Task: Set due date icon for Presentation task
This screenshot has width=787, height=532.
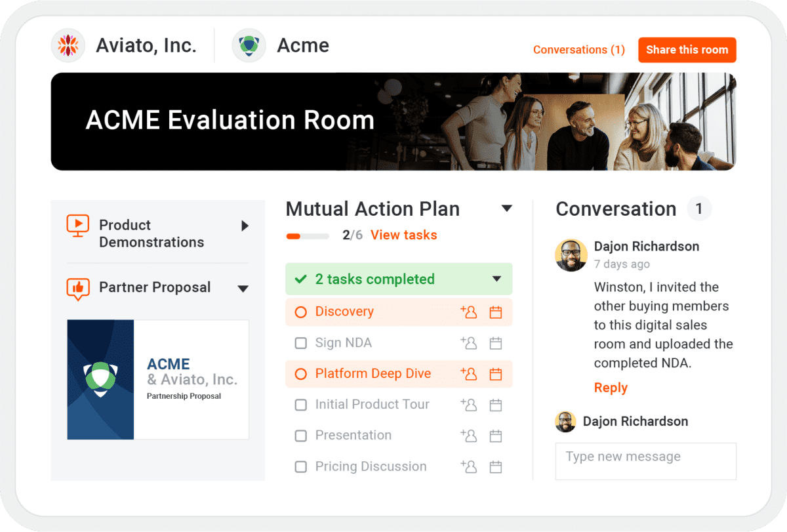Action: (496, 436)
